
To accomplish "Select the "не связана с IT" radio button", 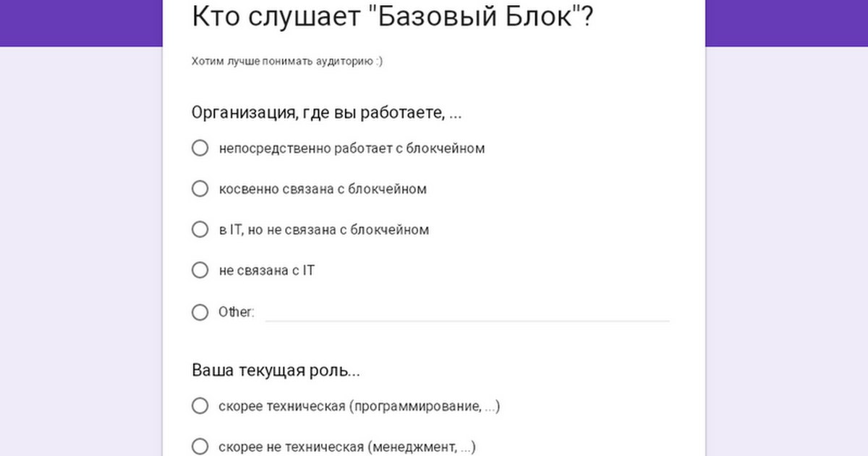I will 200,270.
